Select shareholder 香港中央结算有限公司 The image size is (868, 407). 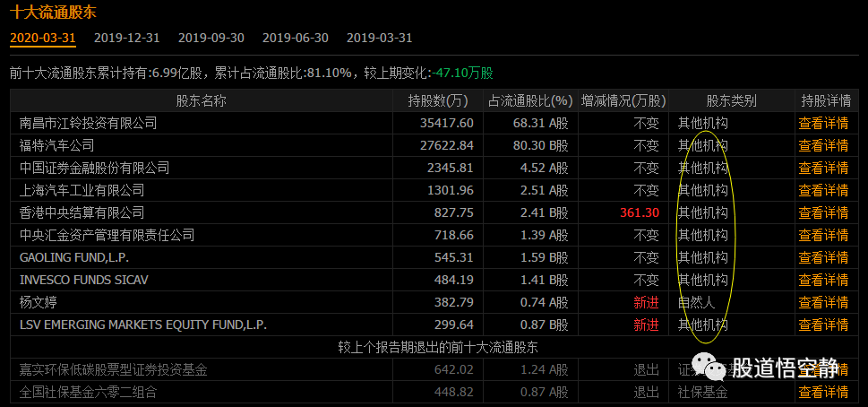[x=82, y=212]
